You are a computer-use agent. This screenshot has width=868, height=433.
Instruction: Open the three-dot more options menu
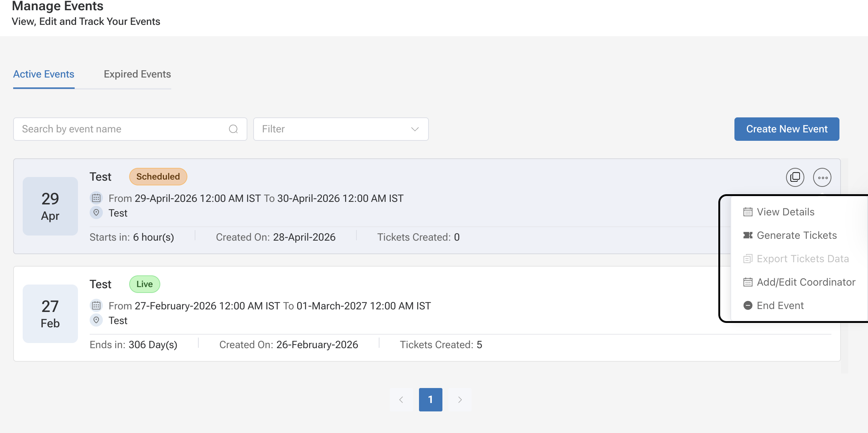click(822, 177)
